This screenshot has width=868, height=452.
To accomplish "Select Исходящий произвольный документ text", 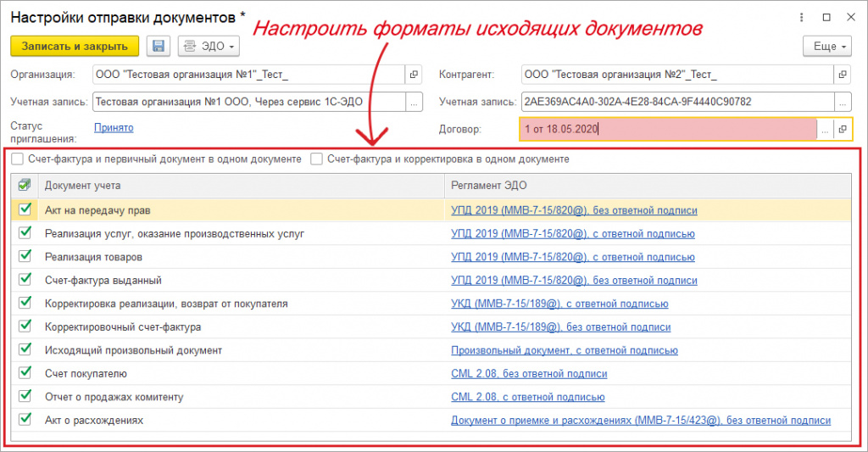I will [133, 350].
